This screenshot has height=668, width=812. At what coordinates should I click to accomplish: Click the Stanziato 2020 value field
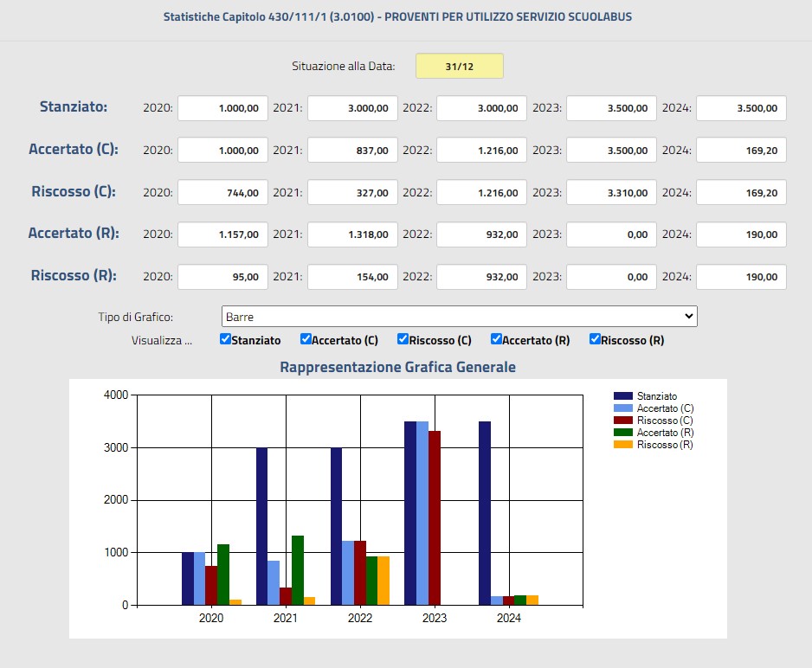click(x=222, y=108)
